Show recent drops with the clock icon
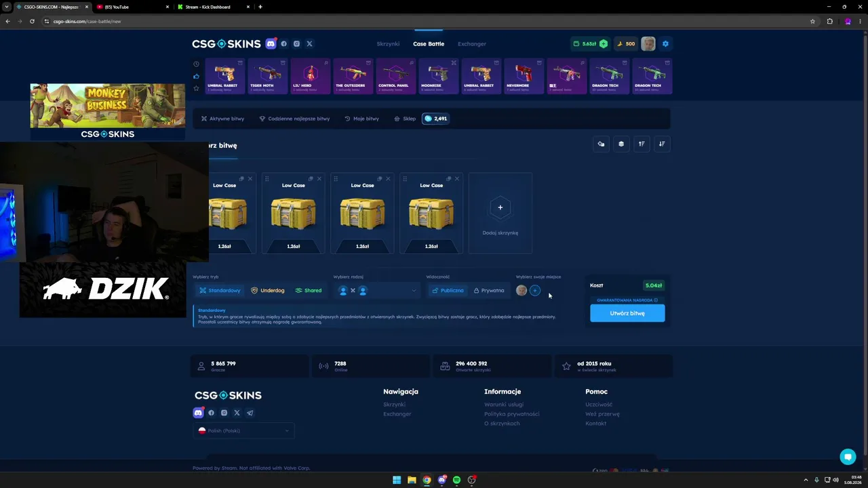 click(196, 64)
